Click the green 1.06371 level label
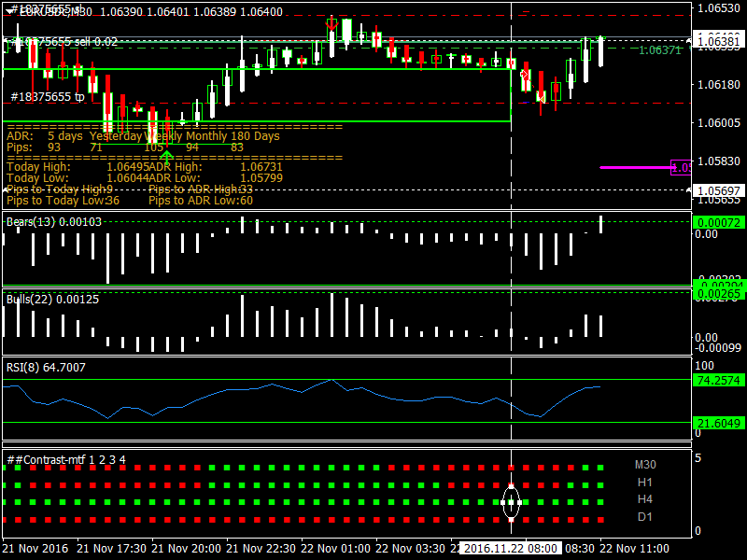The width and height of the screenshot is (747, 560). tap(660, 50)
